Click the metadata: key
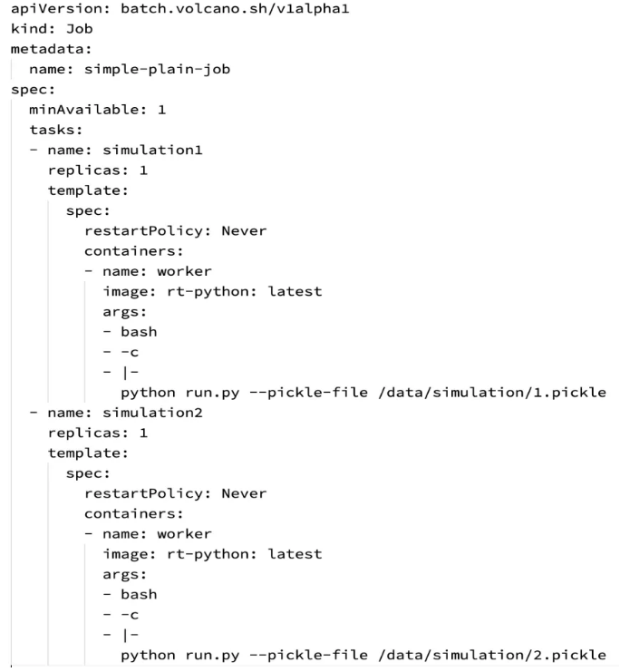 click(51, 49)
